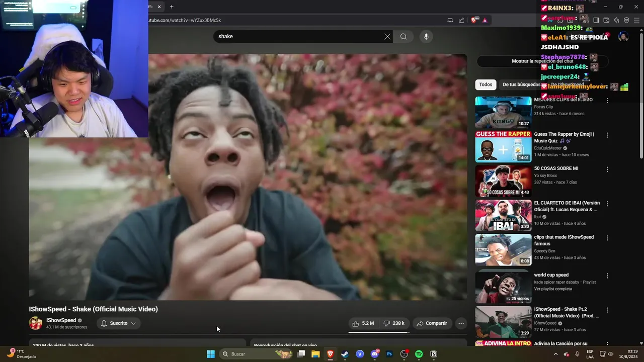Screen dimensions: 644x362
Task: Open the Ibai channel name under video
Action: [x=538, y=217]
